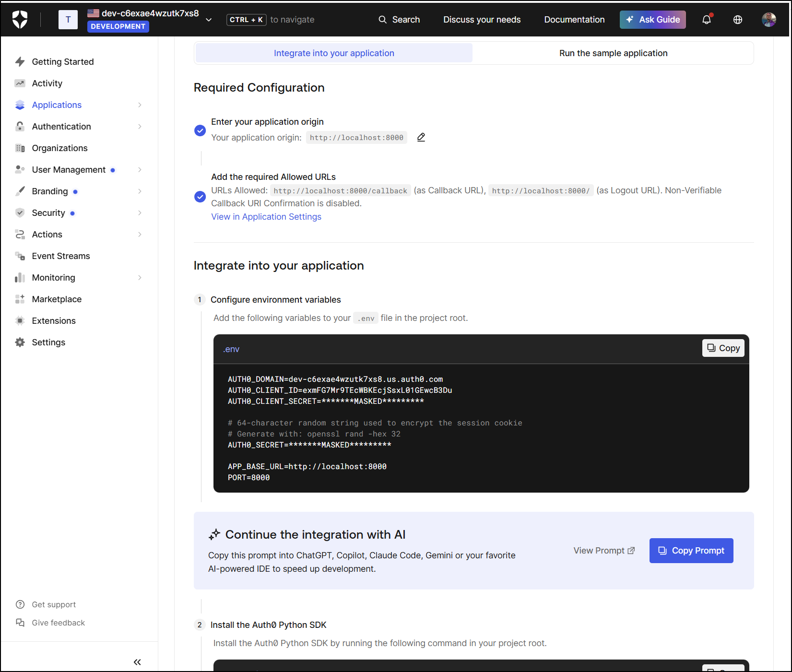Image resolution: width=792 pixels, height=672 pixels.
Task: Click the Give feedback link
Action: [x=58, y=623]
